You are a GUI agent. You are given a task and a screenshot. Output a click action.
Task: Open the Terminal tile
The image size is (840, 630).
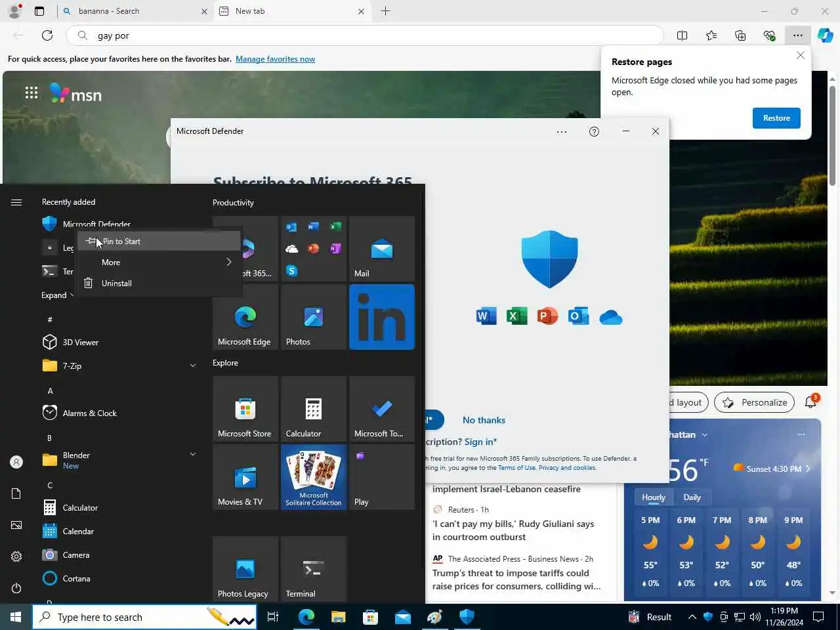[x=314, y=569]
